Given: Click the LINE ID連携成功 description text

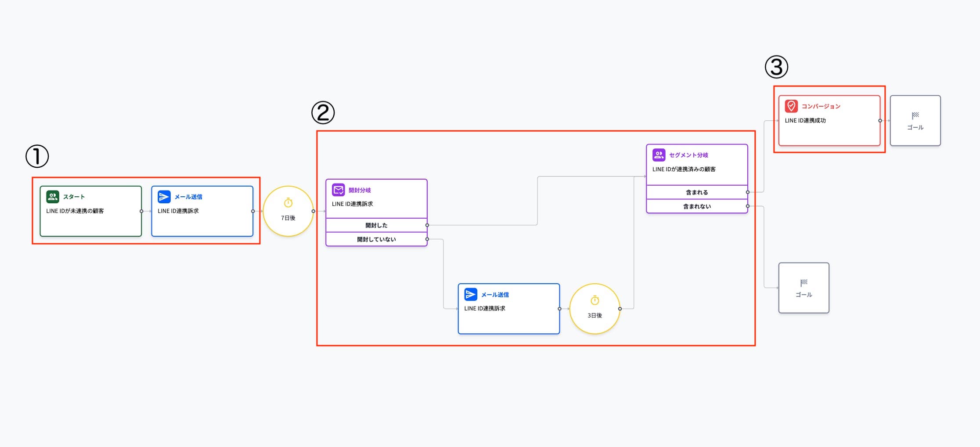Looking at the screenshot, I should coord(805,120).
